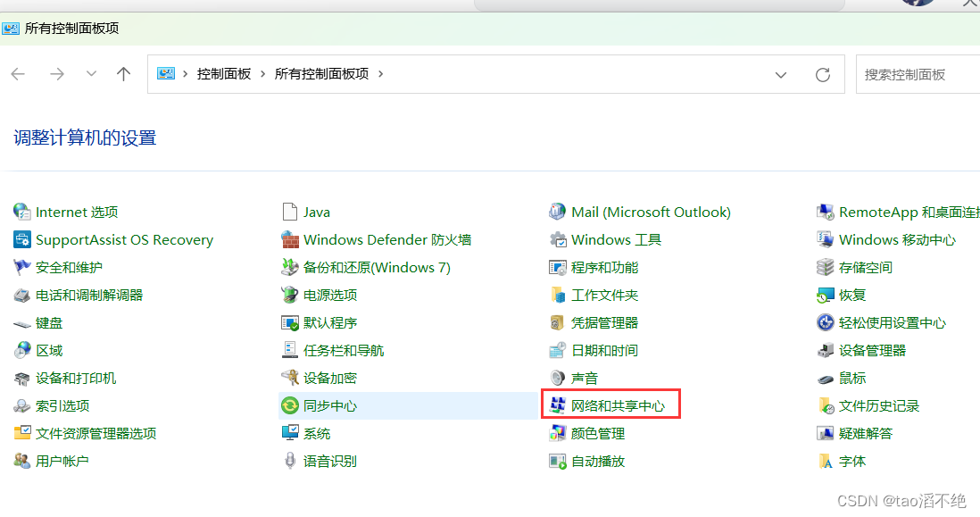Open the 恢复 link

coord(851,295)
